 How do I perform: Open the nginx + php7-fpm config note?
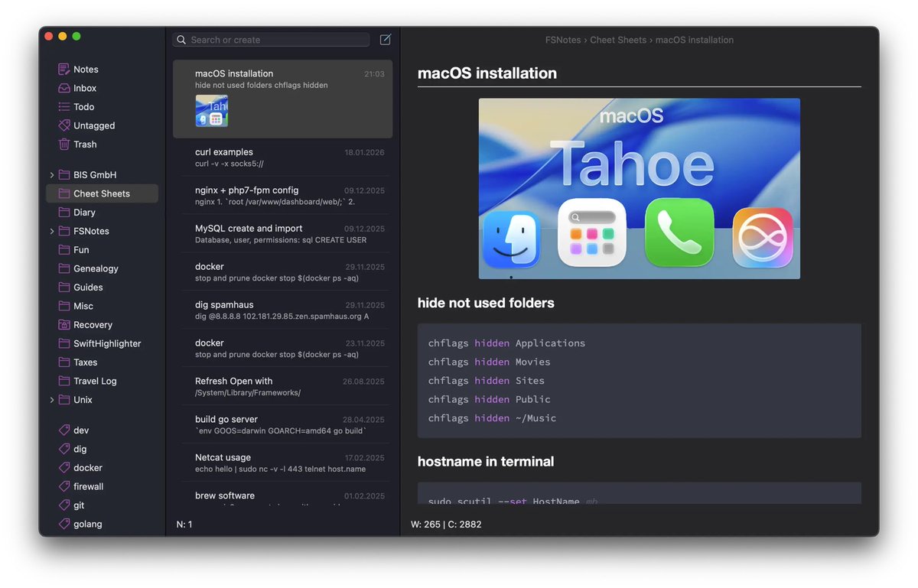[x=282, y=196]
